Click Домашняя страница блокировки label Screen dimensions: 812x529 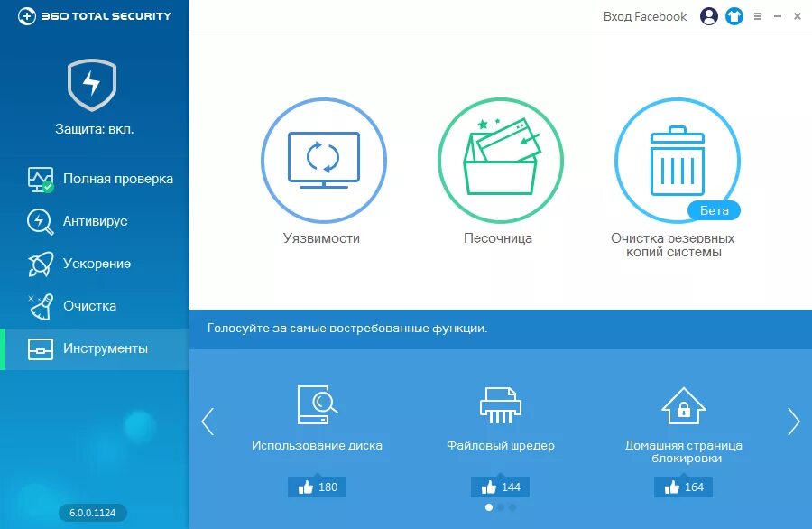tap(684, 451)
